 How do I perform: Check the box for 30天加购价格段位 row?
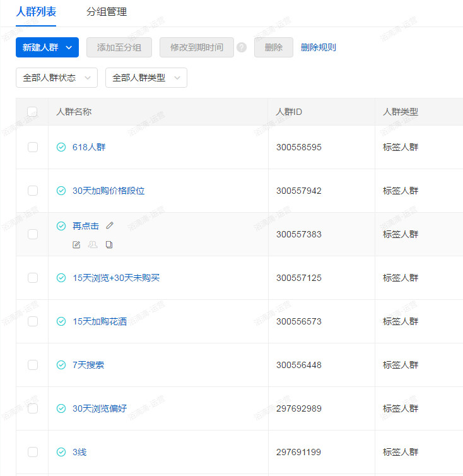point(33,191)
